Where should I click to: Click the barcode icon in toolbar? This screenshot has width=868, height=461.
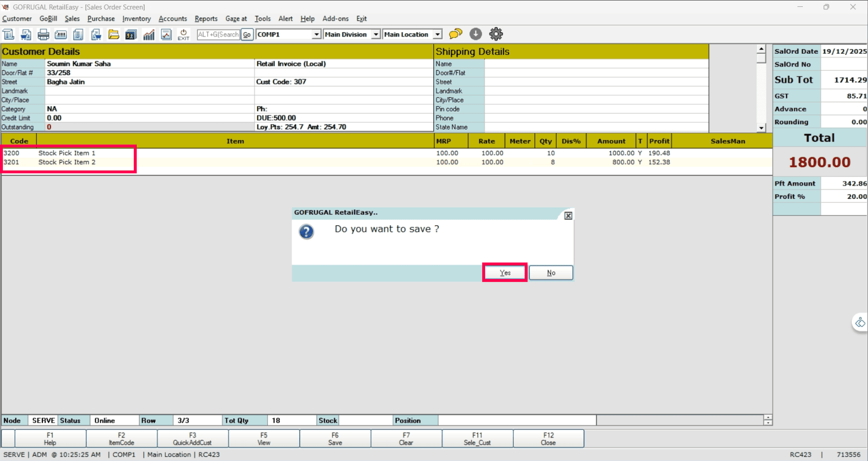click(x=61, y=35)
